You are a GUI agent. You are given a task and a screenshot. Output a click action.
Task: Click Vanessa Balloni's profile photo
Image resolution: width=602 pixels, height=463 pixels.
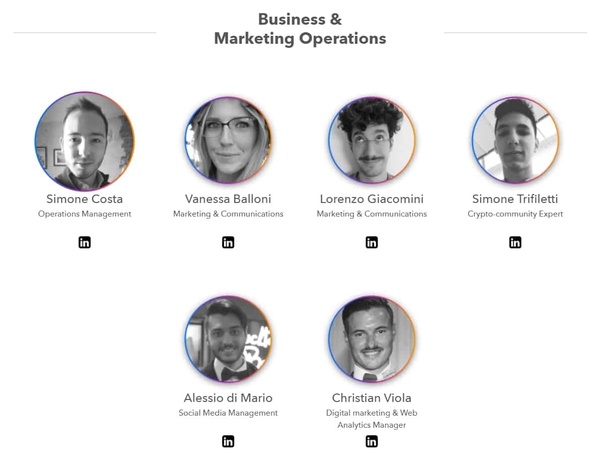click(228, 141)
